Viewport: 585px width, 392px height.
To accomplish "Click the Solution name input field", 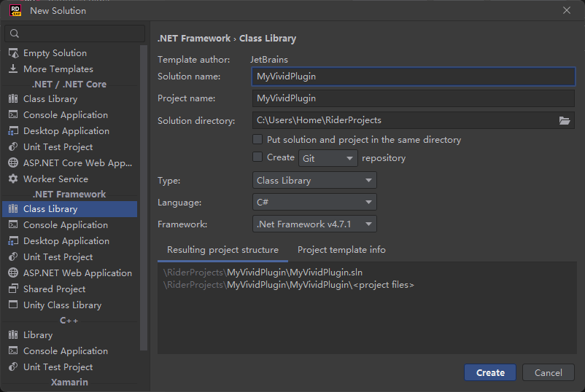I will click(x=414, y=77).
